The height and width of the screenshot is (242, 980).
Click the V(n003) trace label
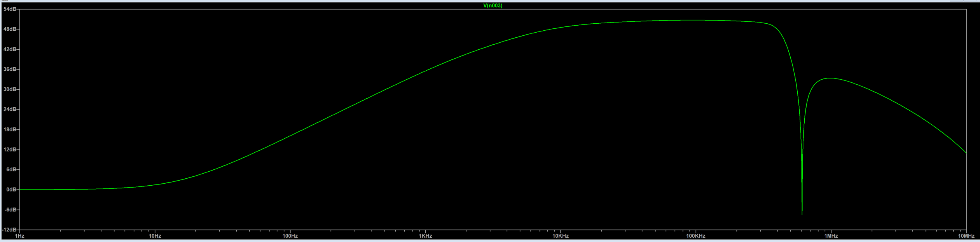pos(493,6)
